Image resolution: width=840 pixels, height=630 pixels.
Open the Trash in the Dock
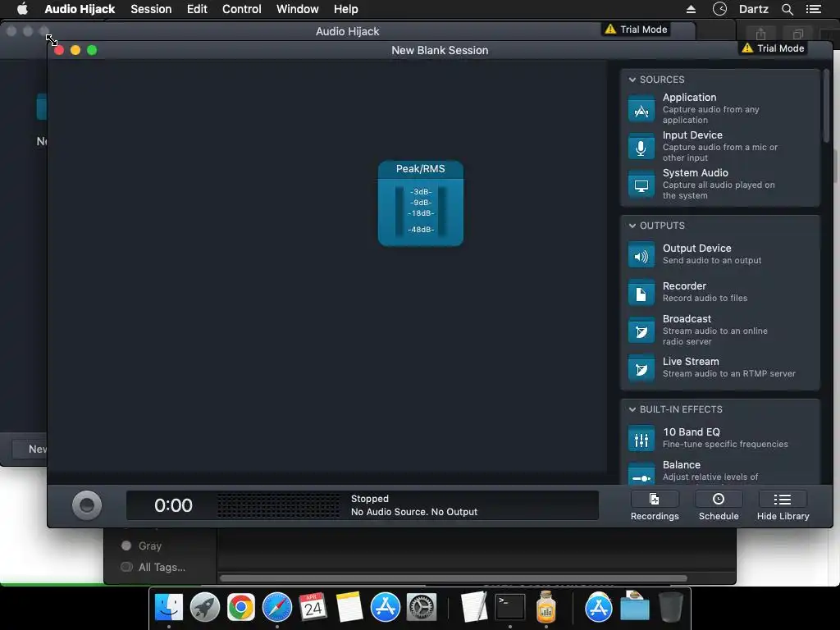tap(670, 608)
